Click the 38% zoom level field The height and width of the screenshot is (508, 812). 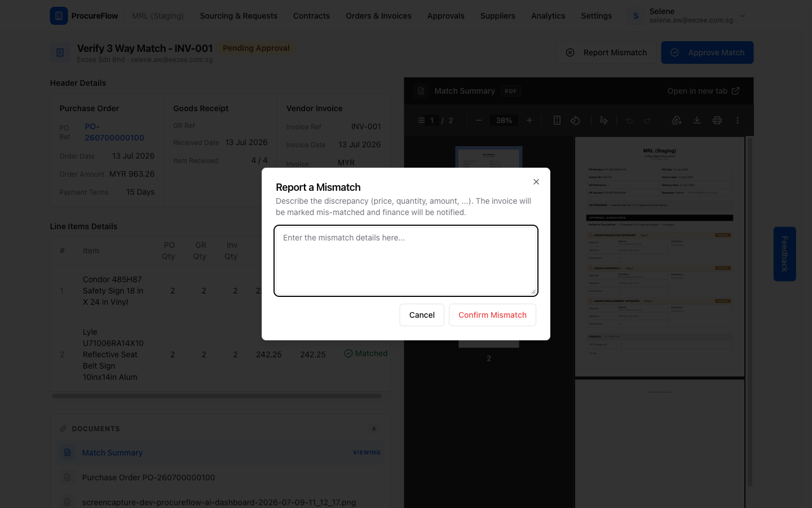[504, 120]
